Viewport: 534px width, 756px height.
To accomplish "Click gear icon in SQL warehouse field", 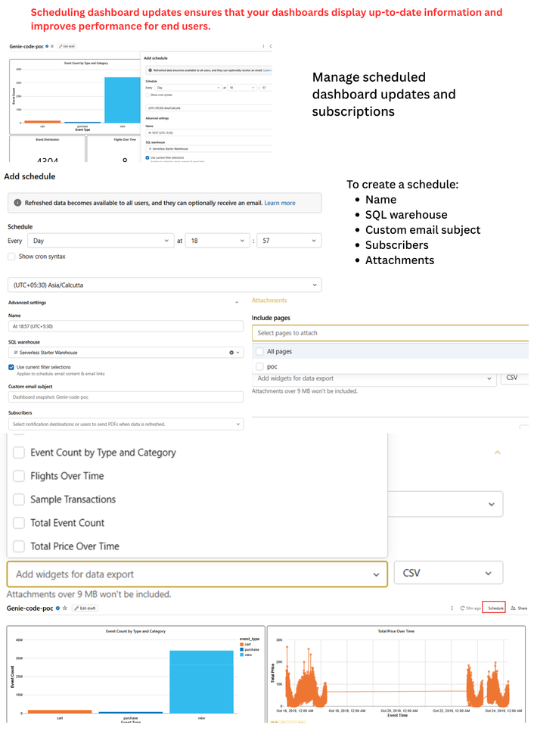I will click(x=231, y=353).
